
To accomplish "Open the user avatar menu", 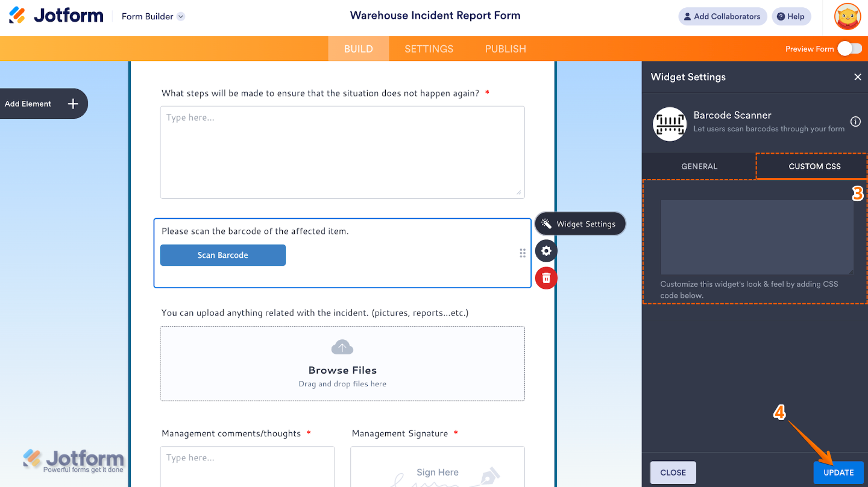I will pyautogui.click(x=848, y=17).
